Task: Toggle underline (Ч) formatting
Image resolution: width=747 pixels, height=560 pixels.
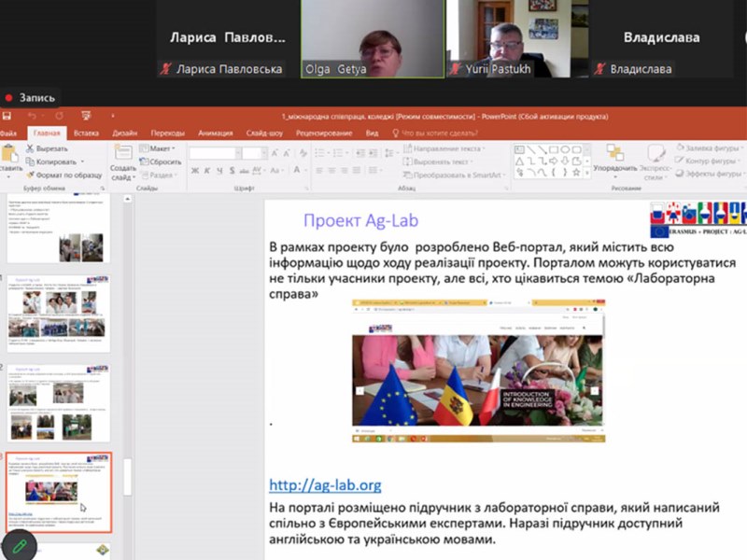Action: coord(220,171)
